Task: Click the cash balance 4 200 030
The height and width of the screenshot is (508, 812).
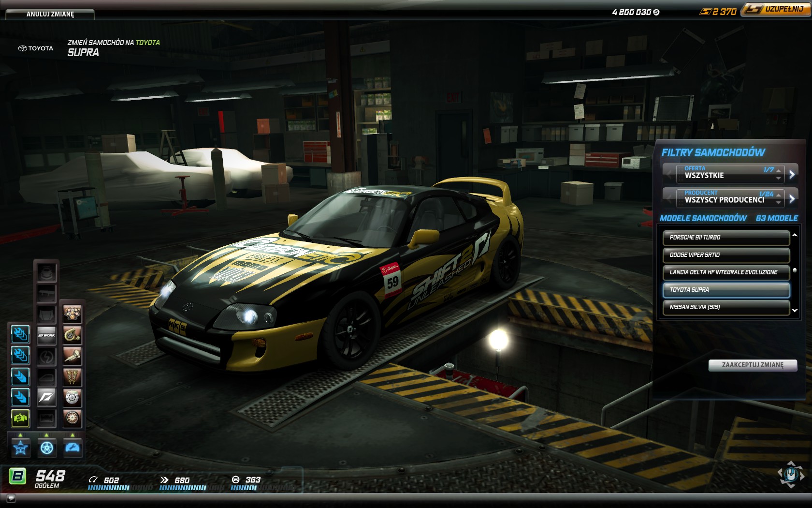Action: click(636, 12)
